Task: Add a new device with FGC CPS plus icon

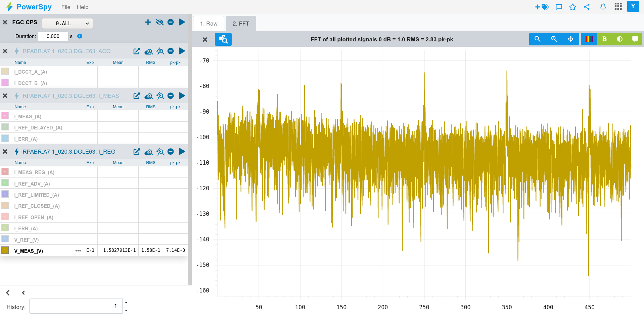Action: coord(148,22)
